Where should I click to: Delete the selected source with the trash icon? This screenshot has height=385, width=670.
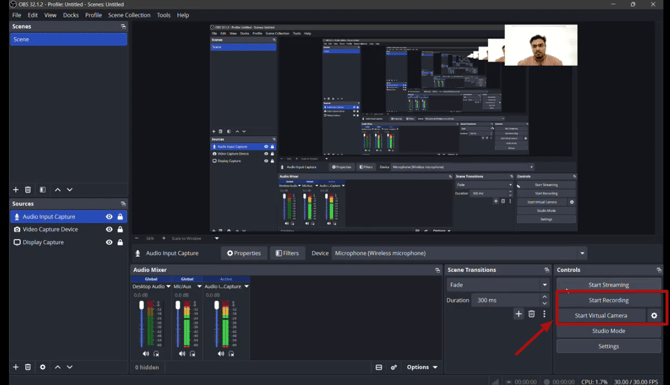[28, 367]
